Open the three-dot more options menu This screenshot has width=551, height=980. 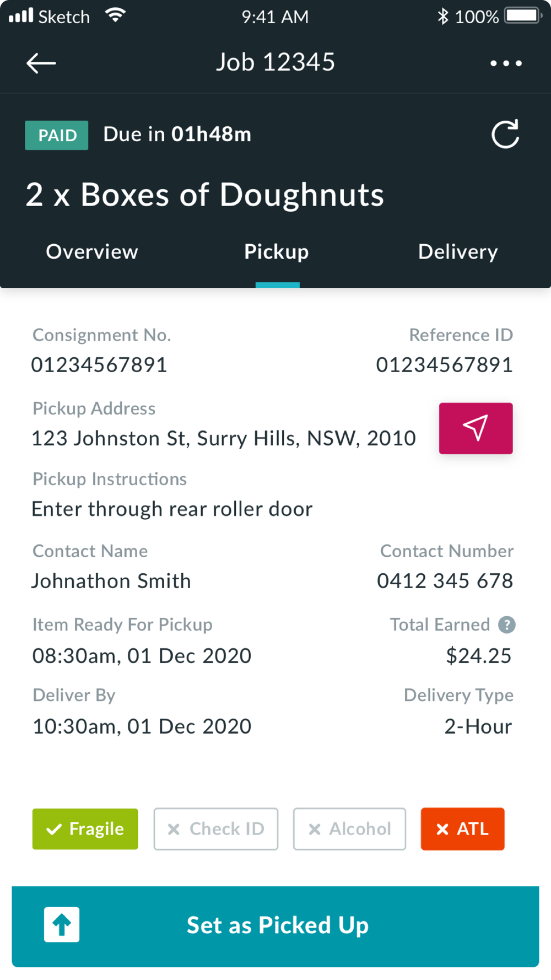click(506, 63)
